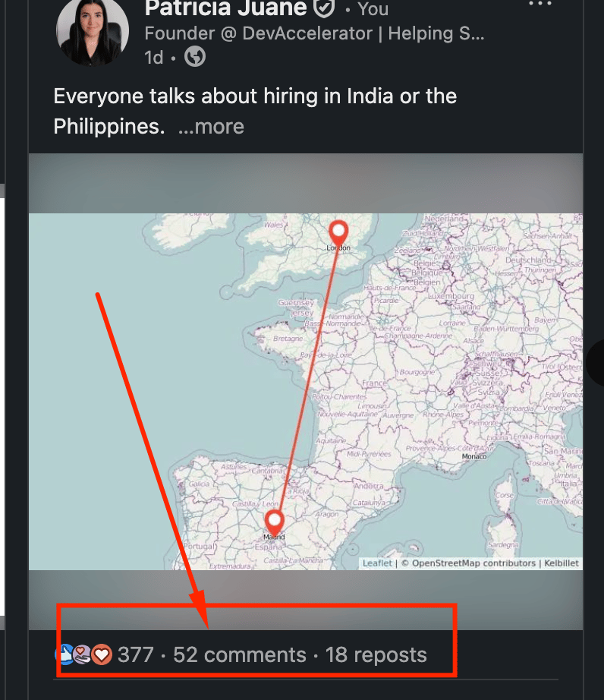The width and height of the screenshot is (604, 700).
Task: Click the London map pin marker
Action: (338, 231)
